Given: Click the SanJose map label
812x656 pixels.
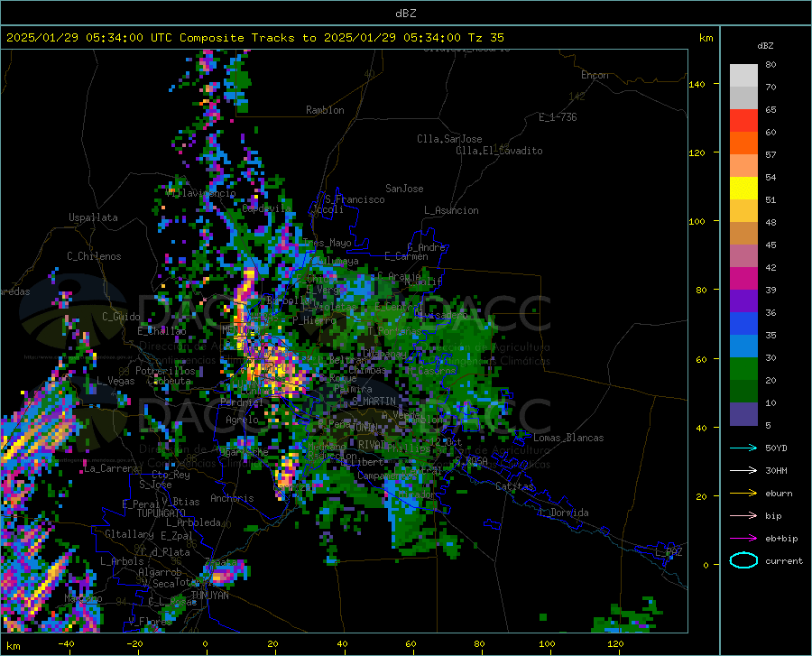Looking at the screenshot, I should pos(404,189).
